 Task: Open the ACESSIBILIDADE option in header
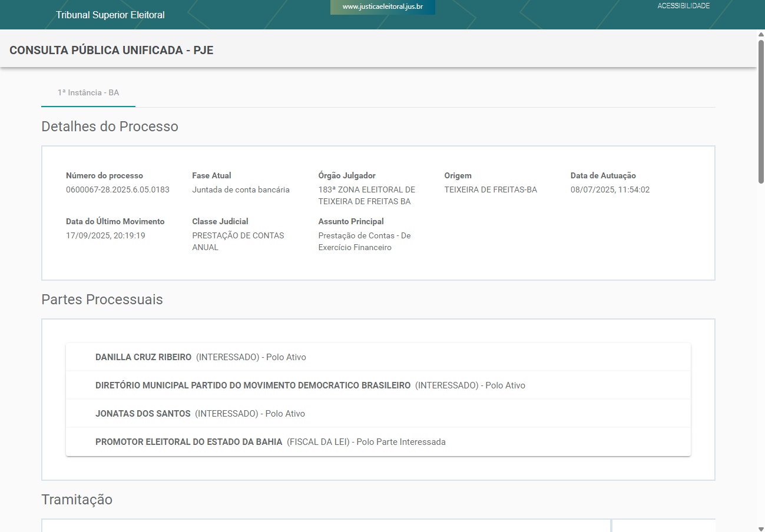pyautogui.click(x=683, y=6)
